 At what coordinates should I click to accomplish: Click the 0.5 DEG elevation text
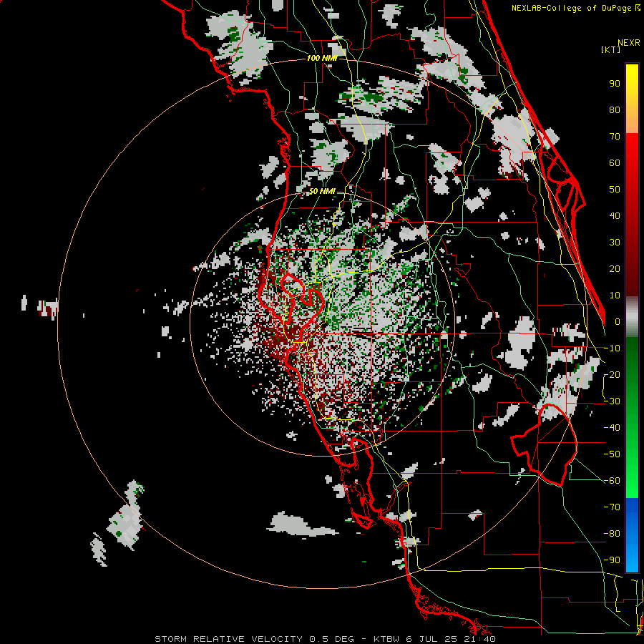(x=331, y=639)
